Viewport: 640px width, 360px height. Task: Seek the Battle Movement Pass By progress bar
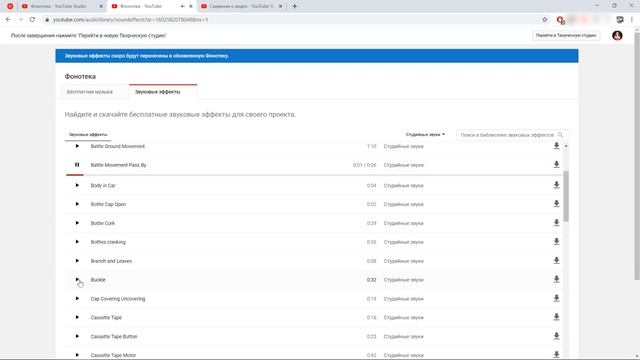[313, 175]
